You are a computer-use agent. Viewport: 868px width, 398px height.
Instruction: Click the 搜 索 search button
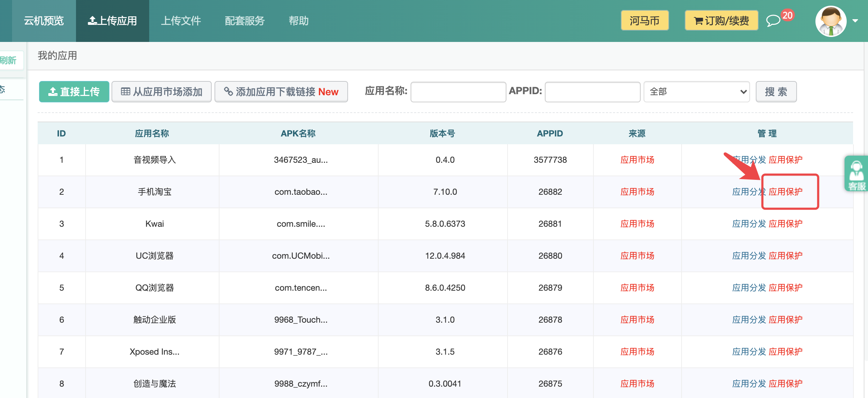point(776,92)
